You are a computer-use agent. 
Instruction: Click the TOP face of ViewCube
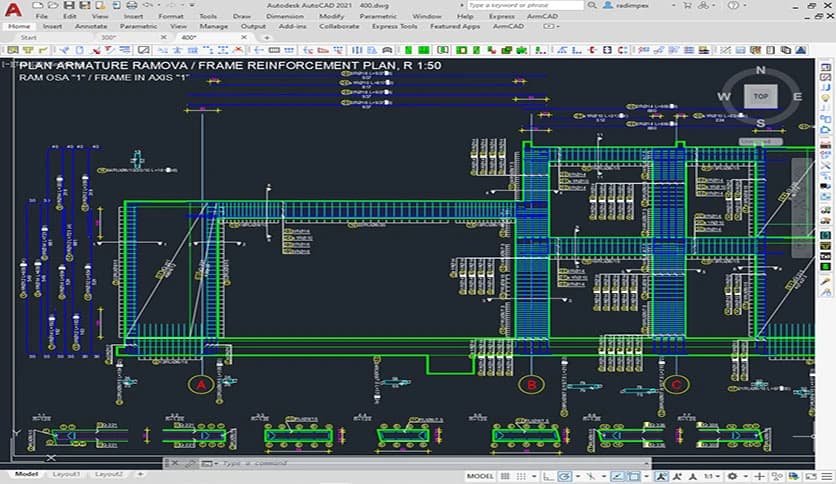coord(761,97)
